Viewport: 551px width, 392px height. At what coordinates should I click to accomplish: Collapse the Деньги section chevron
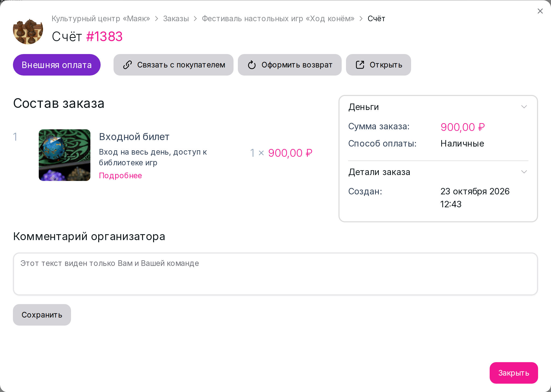click(524, 107)
